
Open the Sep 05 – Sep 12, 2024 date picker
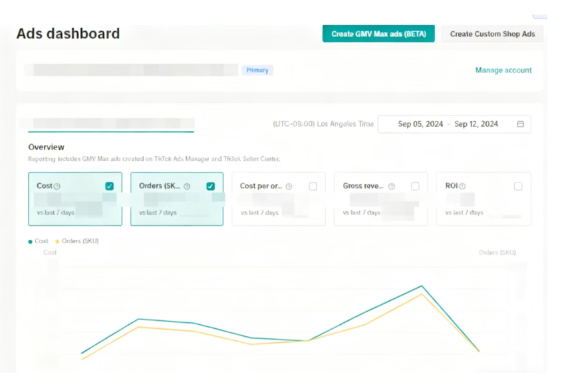[x=454, y=124]
